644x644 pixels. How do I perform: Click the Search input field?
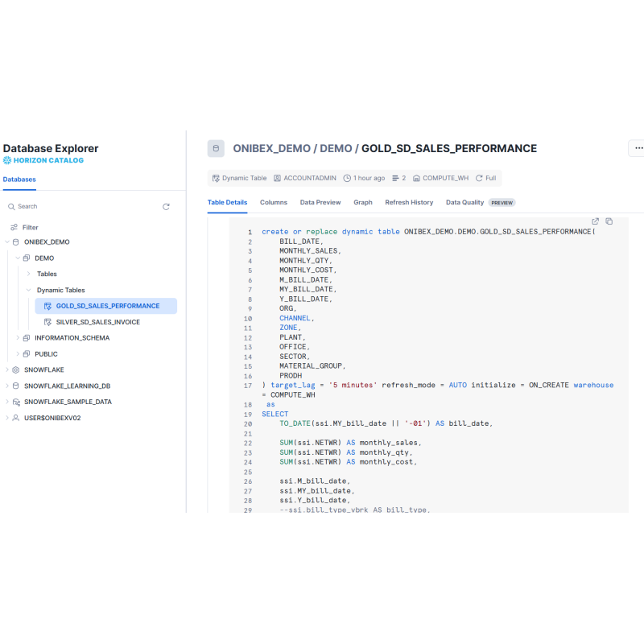80,207
